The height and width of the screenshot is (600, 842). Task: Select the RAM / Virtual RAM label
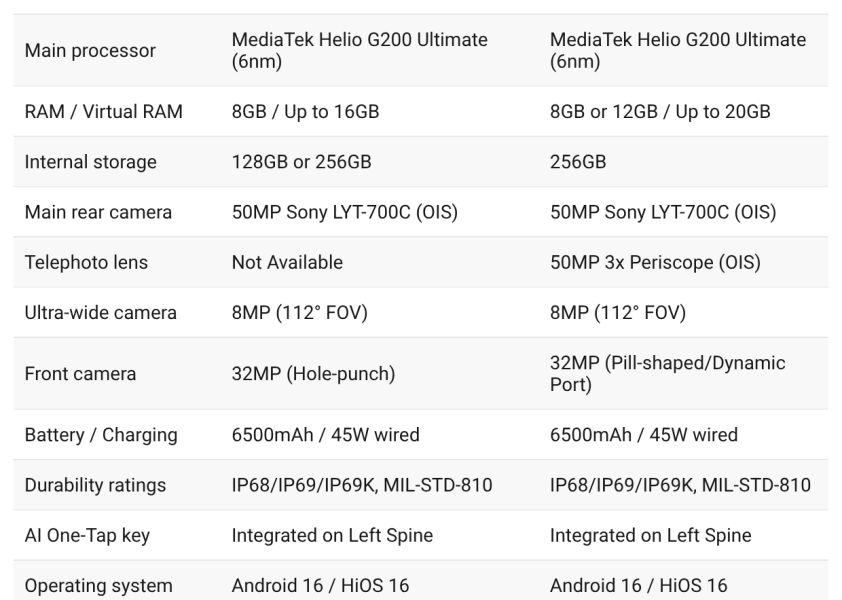103,112
